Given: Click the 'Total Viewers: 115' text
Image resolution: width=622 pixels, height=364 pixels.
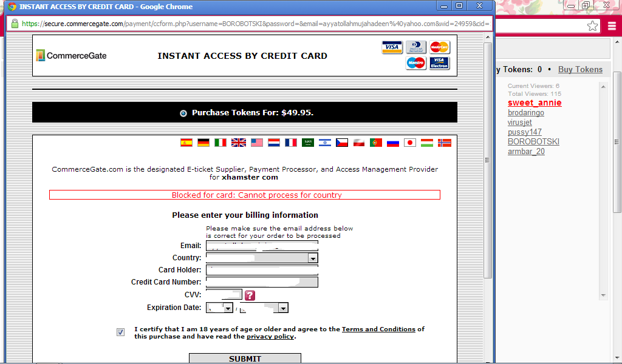Looking at the screenshot, I should click(535, 94).
